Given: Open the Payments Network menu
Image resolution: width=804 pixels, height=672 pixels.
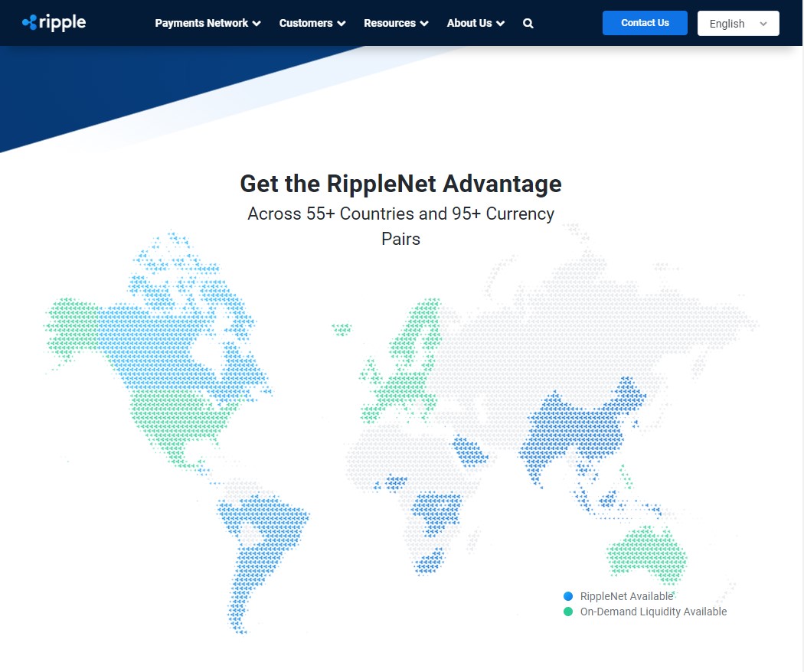Looking at the screenshot, I should point(201,23).
